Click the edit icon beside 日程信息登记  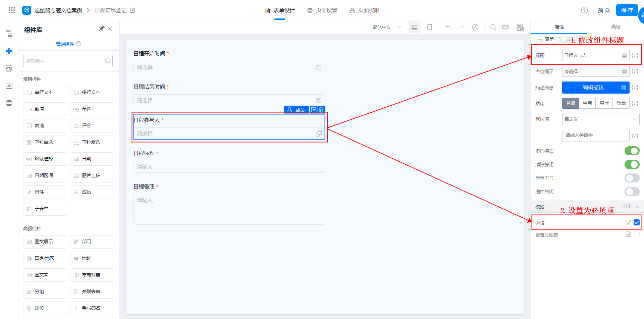[x=132, y=10]
